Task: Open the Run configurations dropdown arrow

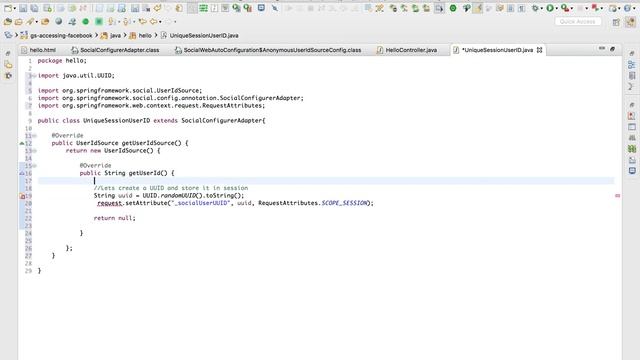Action: pyautogui.click(x=556, y=8)
